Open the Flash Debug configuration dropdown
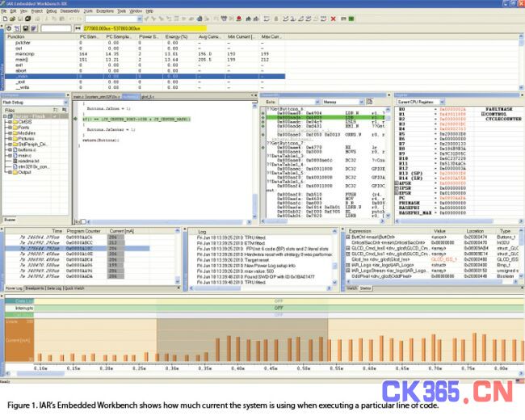This screenshot has width=525, height=420. 65,103
